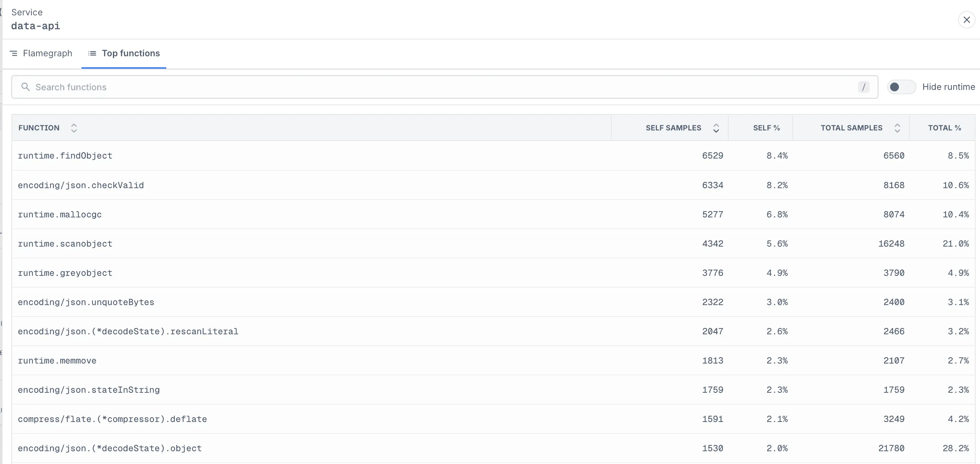Close the data-api service panel
The height and width of the screenshot is (464, 980).
pos(966,20)
